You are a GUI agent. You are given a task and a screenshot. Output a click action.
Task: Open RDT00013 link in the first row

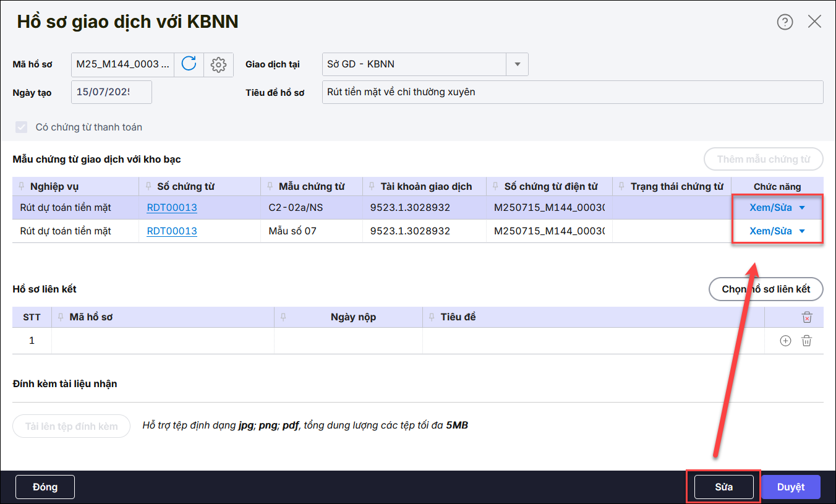tap(171, 208)
